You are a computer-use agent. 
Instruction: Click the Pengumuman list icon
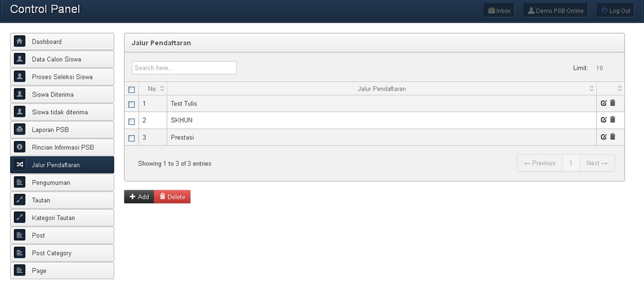point(19,182)
